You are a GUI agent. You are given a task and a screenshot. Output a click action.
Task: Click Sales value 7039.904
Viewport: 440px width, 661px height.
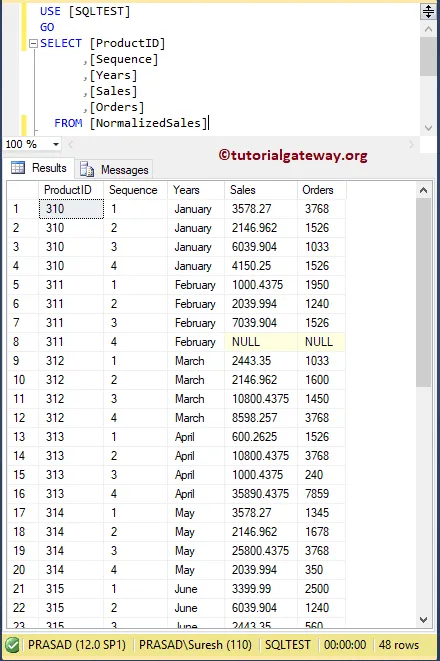click(260, 322)
